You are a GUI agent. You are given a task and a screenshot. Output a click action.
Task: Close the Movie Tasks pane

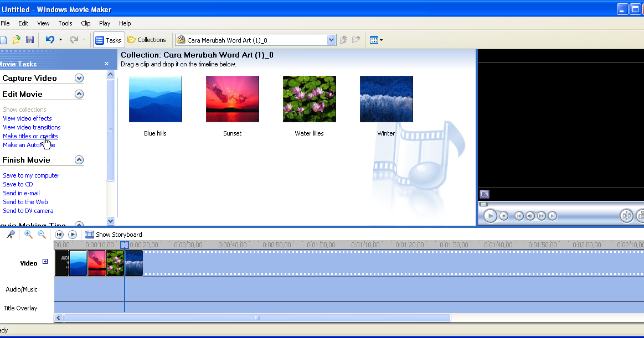click(106, 64)
